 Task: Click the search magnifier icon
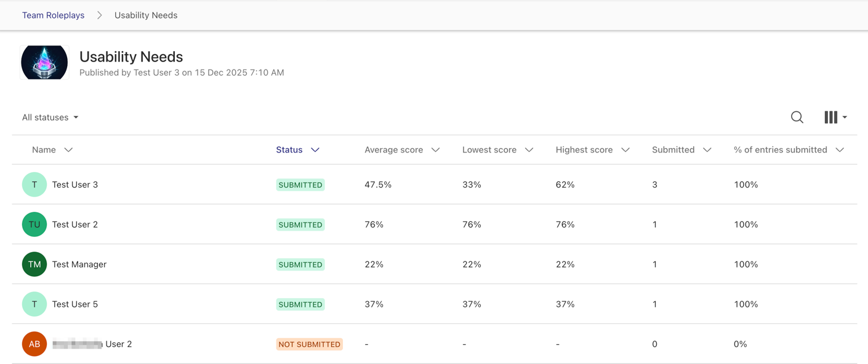click(x=797, y=117)
